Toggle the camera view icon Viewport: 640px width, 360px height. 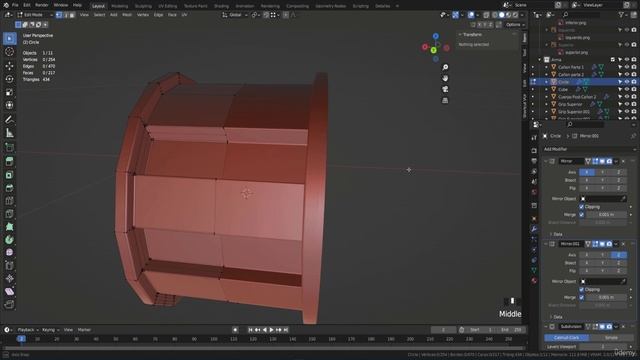click(445, 89)
